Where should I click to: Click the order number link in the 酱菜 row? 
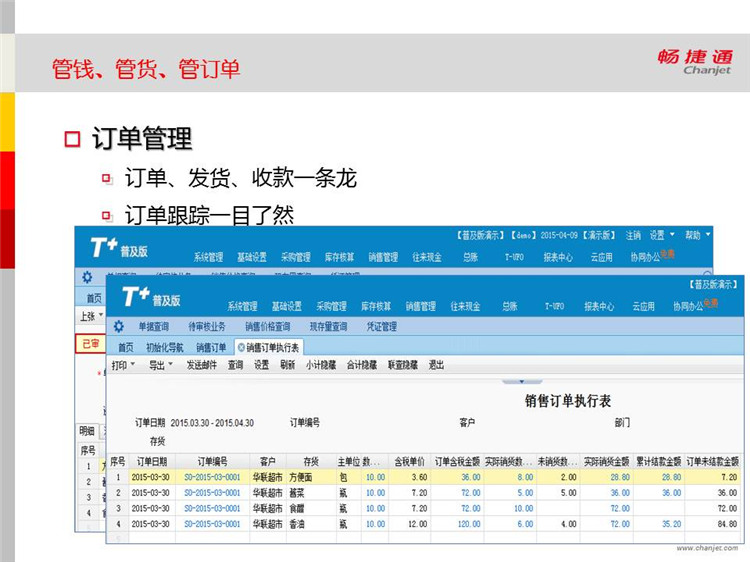[x=212, y=493]
